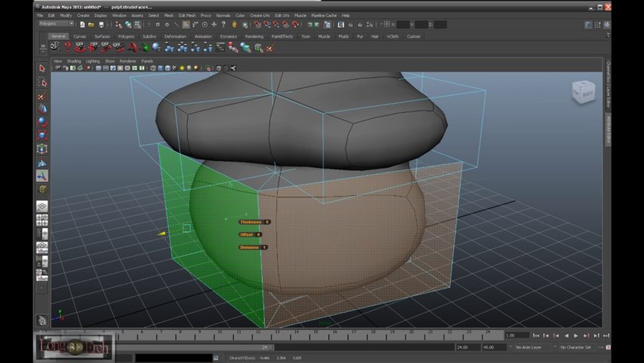Toggle the magnet snap to grid icon
644x363 pixels.
[x=257, y=24]
